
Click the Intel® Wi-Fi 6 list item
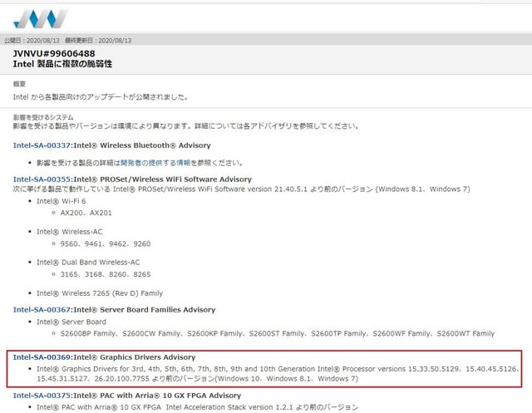pyautogui.click(x=61, y=201)
